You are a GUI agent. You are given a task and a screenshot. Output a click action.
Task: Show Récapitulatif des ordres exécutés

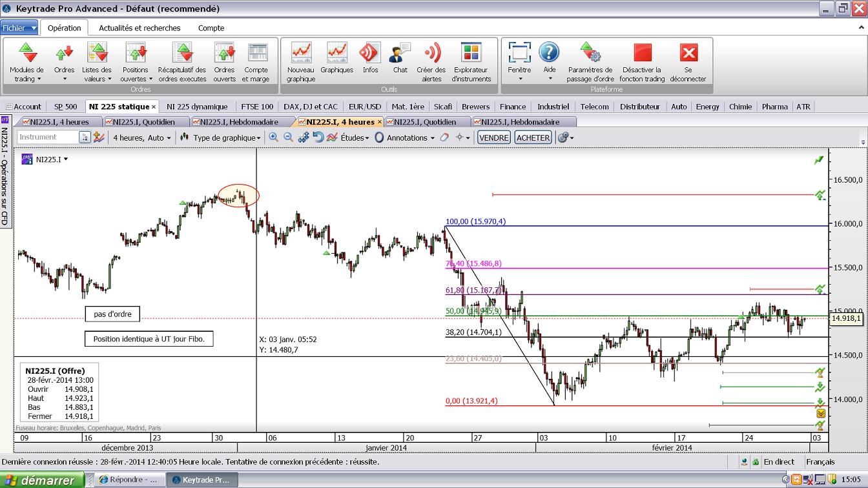click(x=182, y=62)
